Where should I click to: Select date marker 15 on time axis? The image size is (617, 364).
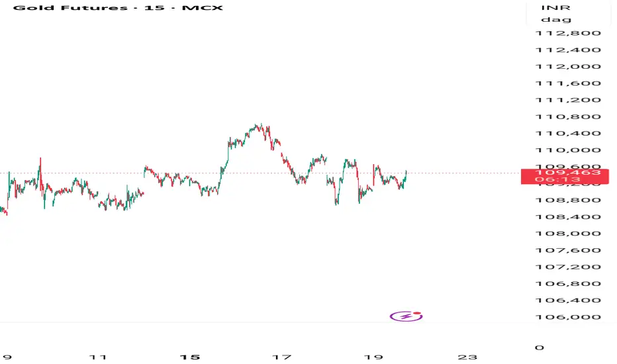pos(190,357)
